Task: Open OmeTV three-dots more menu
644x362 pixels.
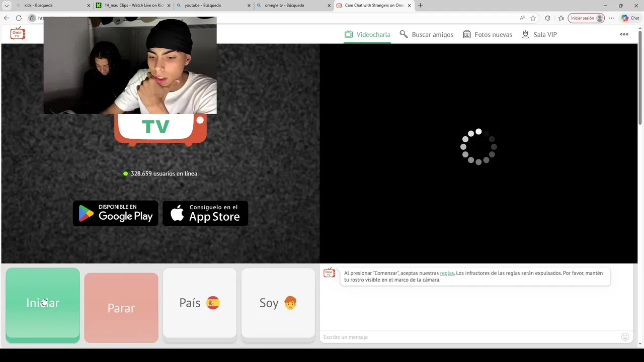Action: pyautogui.click(x=624, y=35)
